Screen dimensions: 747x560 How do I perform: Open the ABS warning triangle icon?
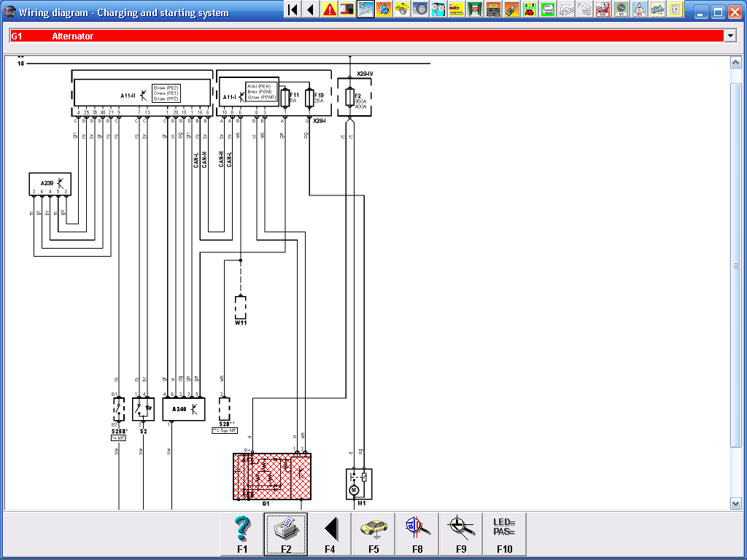639,9
